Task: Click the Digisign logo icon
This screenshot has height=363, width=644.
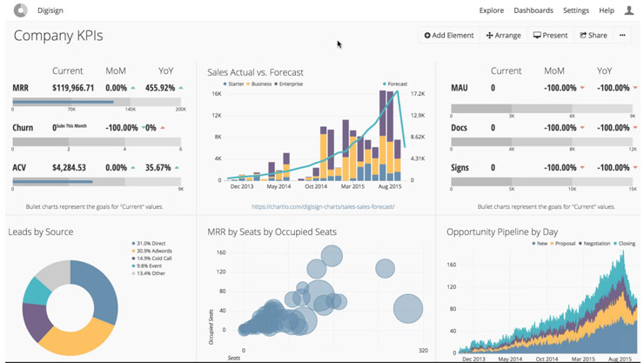Action: coord(17,10)
